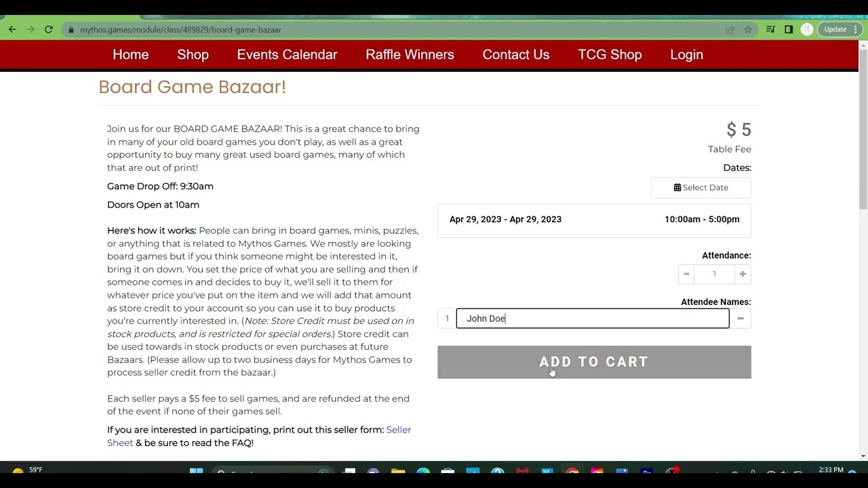Click the Game Drop Off: 9:30am text
868x488 pixels.
[x=160, y=186]
